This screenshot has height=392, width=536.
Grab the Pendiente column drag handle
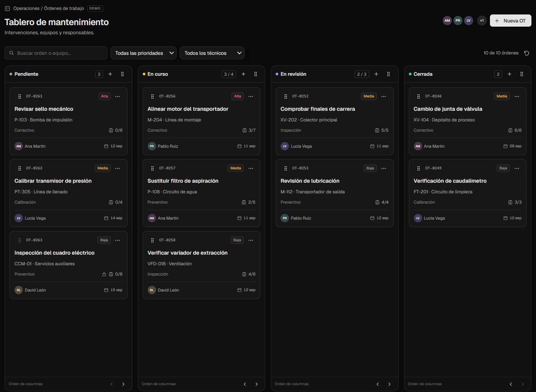[123, 74]
